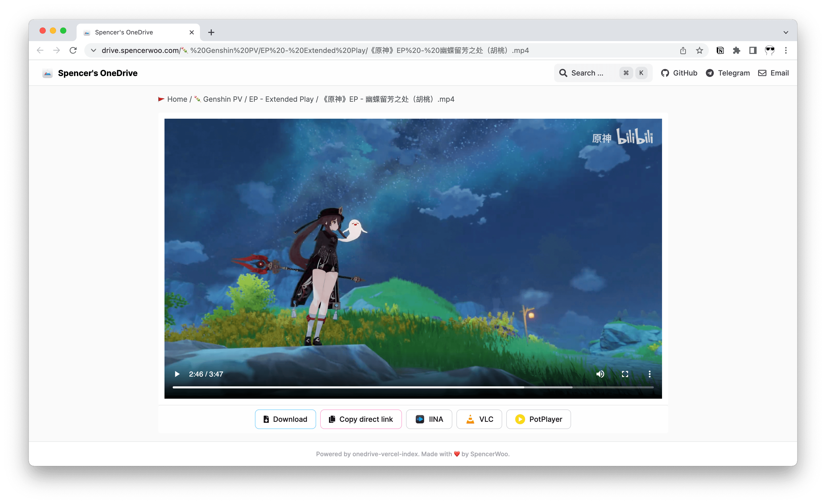
Task: Open the video with PotPlayer
Action: point(538,419)
